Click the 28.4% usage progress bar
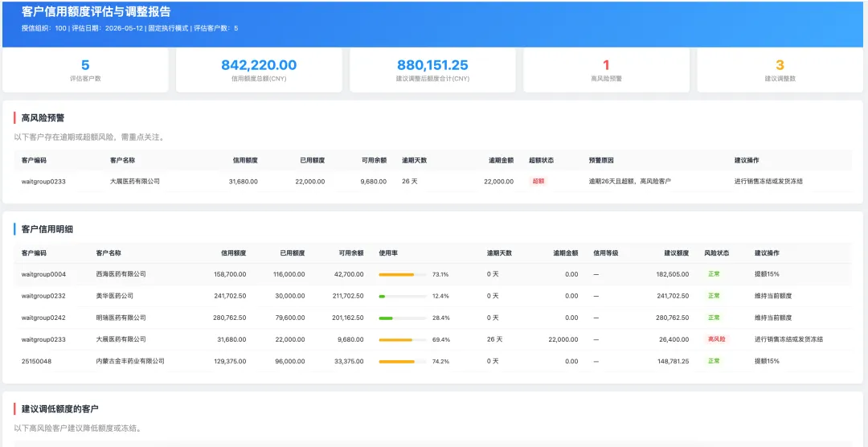The width and height of the screenshot is (868, 447). [403, 318]
